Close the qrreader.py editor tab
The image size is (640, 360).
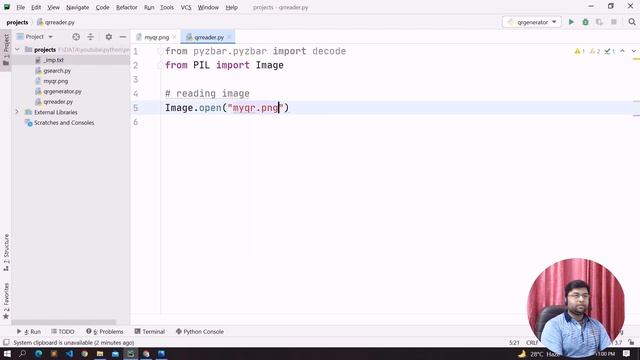pyautogui.click(x=229, y=37)
